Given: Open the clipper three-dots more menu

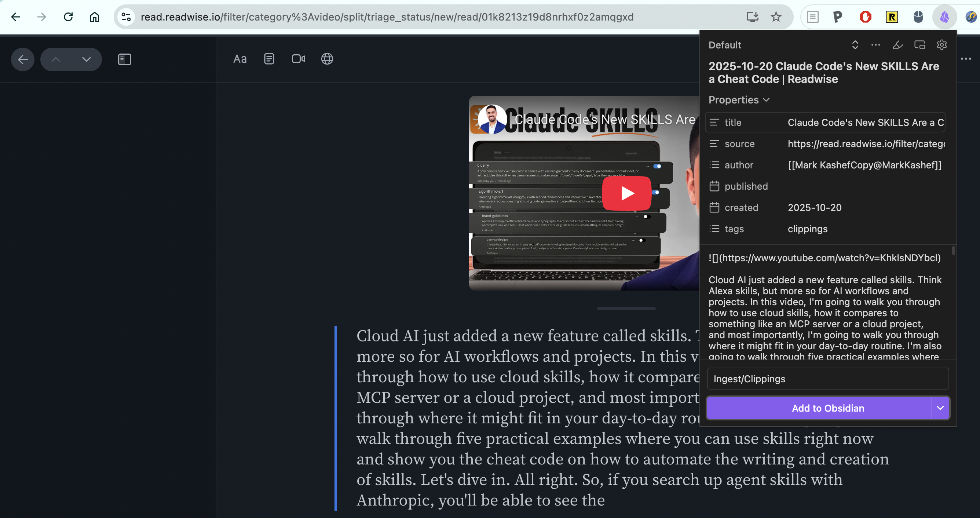Looking at the screenshot, I should [875, 45].
